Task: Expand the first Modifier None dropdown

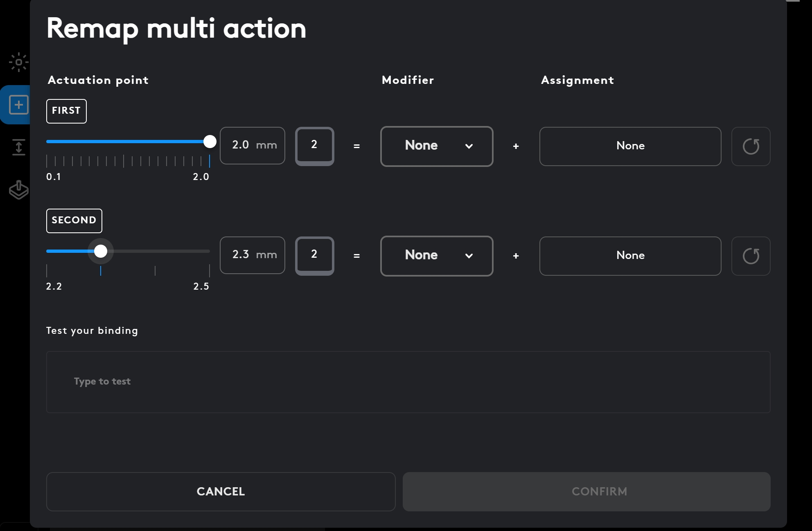Action: [437, 146]
